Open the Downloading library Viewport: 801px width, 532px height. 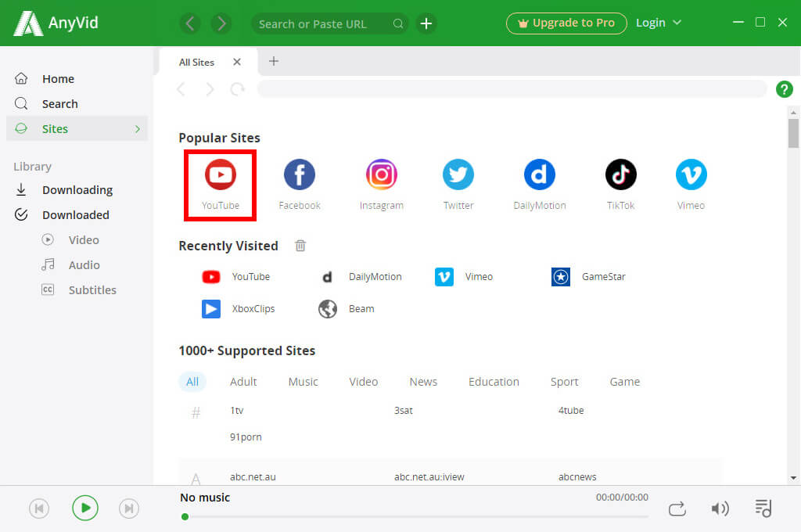tap(77, 189)
